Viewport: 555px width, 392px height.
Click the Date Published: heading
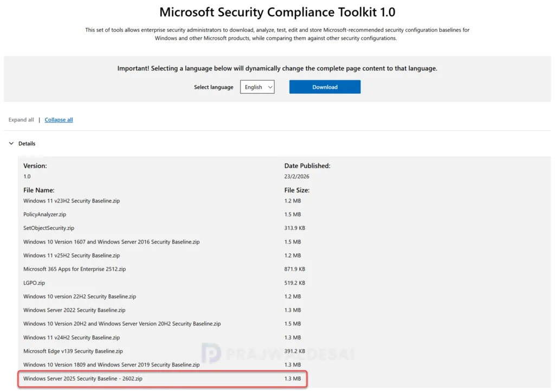click(x=307, y=166)
